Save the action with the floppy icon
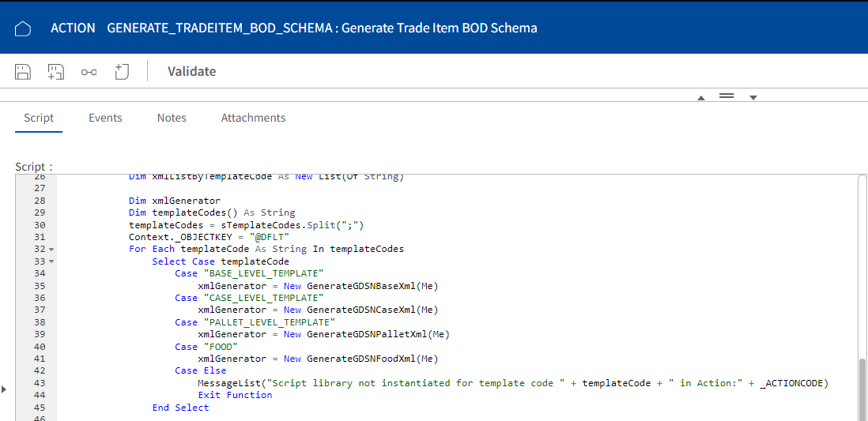 (x=22, y=72)
